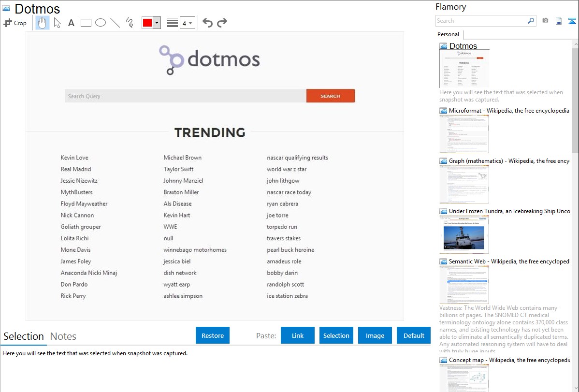
Task: Click the blue arrow icon beside the page icon
Action: (572, 21)
